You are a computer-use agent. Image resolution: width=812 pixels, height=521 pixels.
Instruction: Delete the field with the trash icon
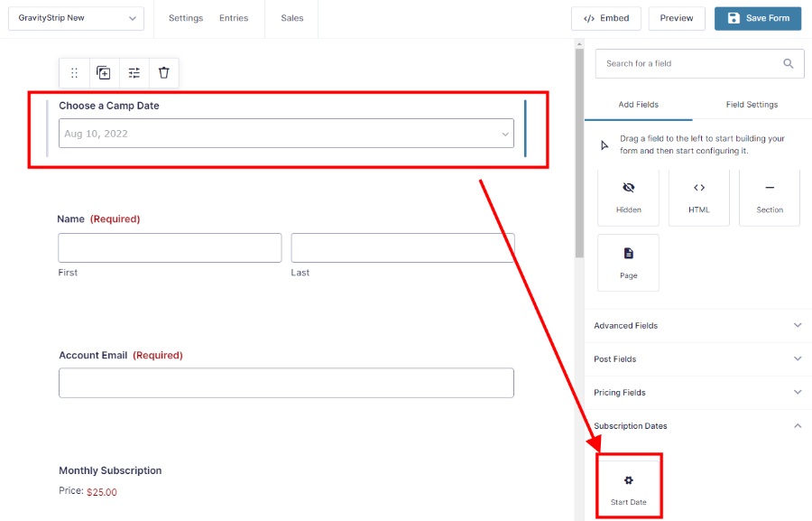click(163, 73)
